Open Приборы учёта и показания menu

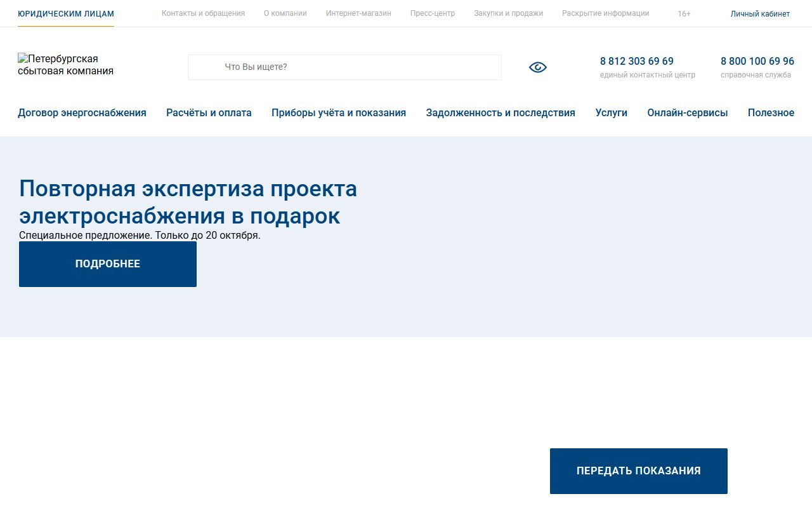[339, 113]
